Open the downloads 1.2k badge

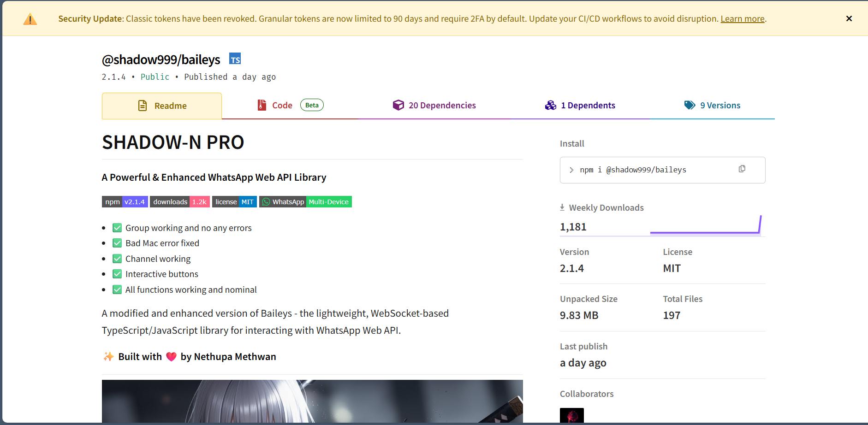tap(179, 202)
